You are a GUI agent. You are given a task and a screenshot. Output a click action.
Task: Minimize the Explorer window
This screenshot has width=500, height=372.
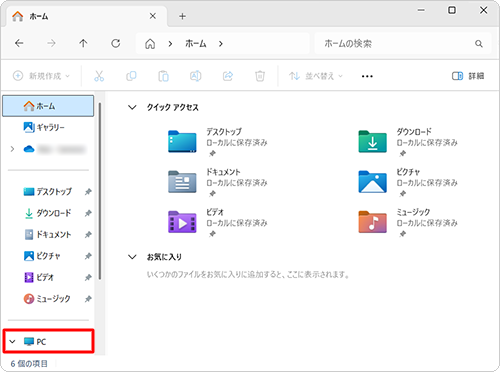pos(421,10)
